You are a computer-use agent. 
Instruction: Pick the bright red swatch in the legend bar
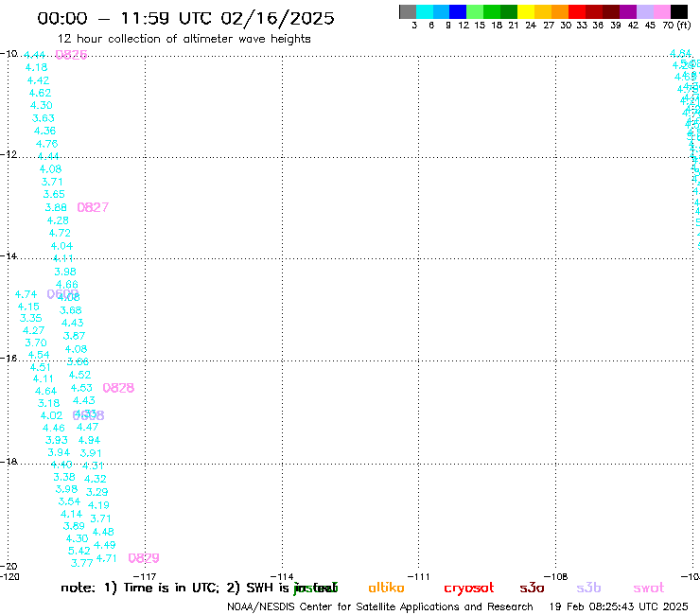(x=576, y=11)
